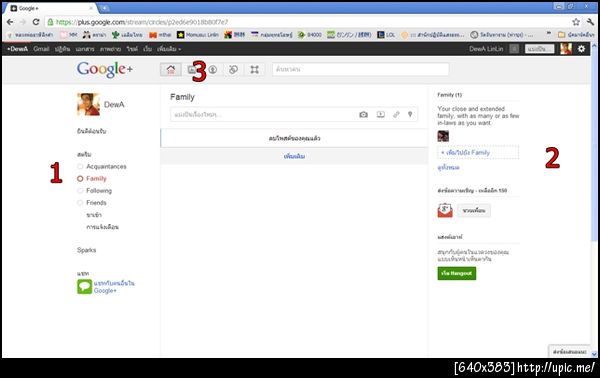The image size is (600, 378).
Task: Go back with the browser back arrow
Action: click(x=10, y=22)
